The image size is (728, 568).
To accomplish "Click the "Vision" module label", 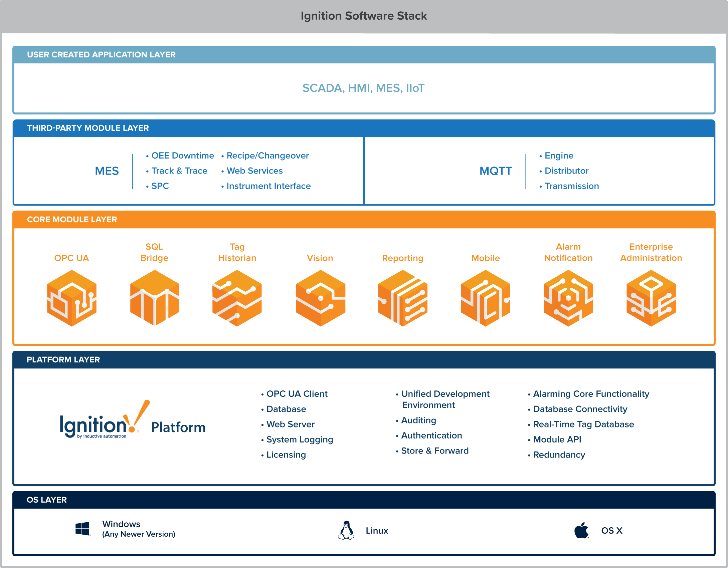I will [320, 258].
